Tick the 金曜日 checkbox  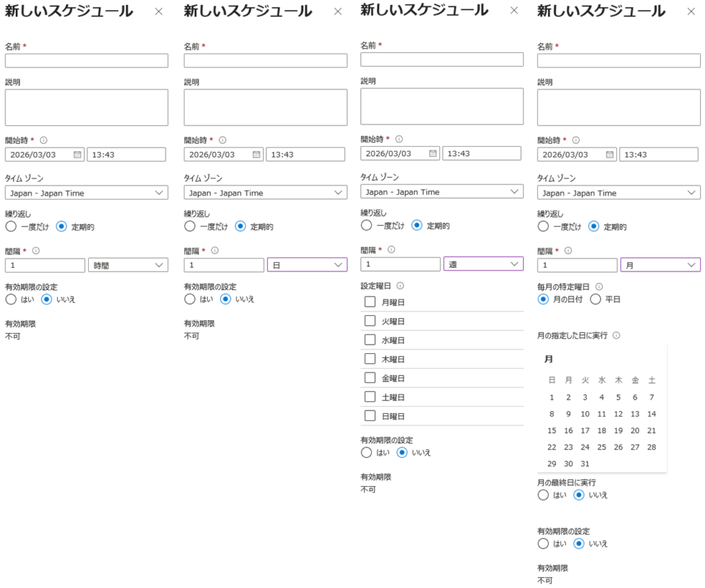[370, 378]
